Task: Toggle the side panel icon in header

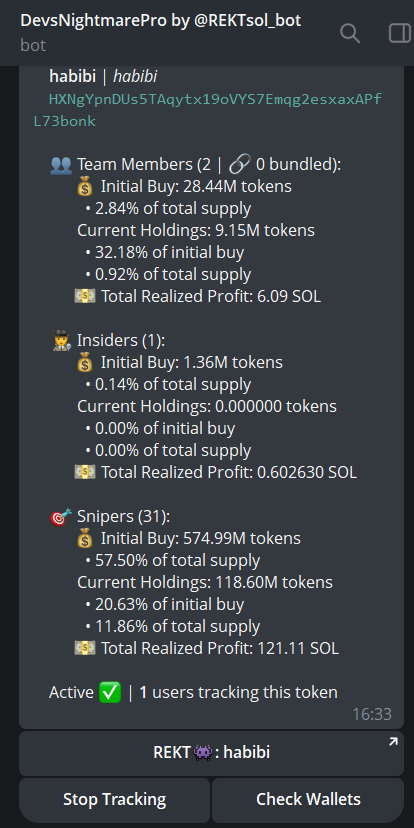Action: 400,33
